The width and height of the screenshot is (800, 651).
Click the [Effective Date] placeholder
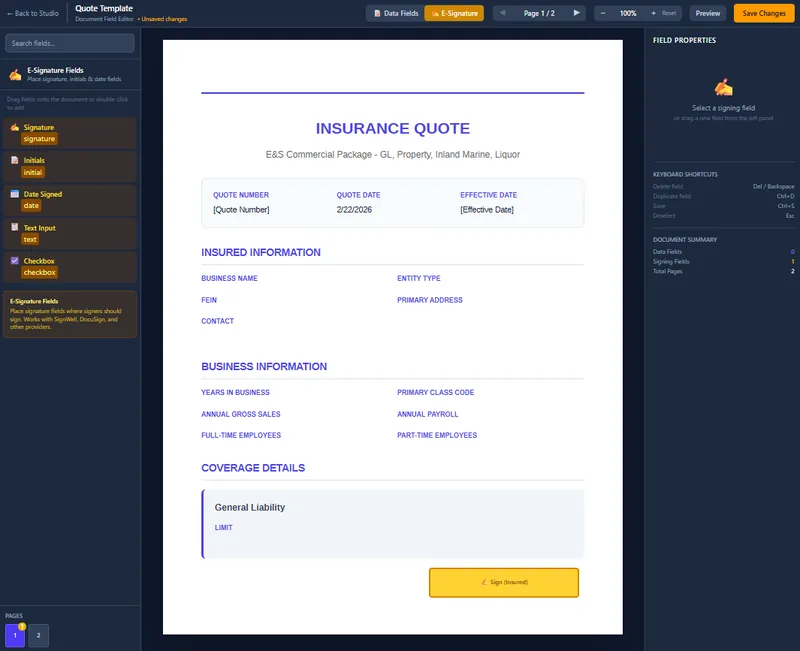click(487, 210)
